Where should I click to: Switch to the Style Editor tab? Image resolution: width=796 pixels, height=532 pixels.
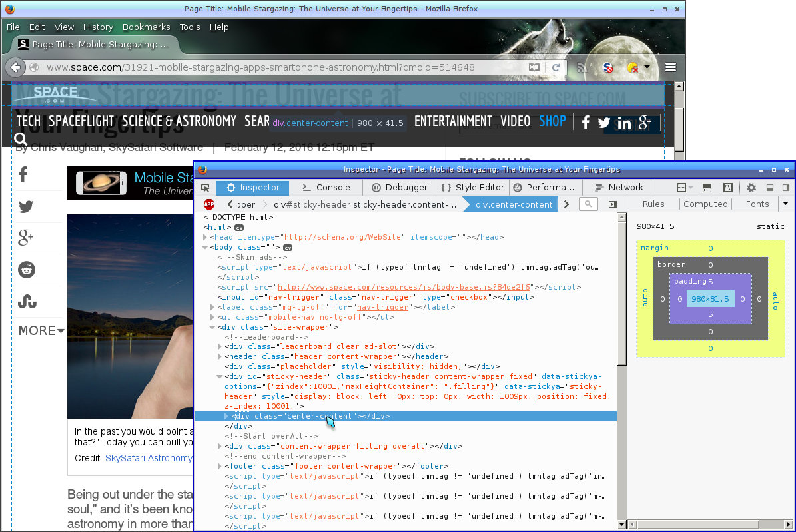473,188
